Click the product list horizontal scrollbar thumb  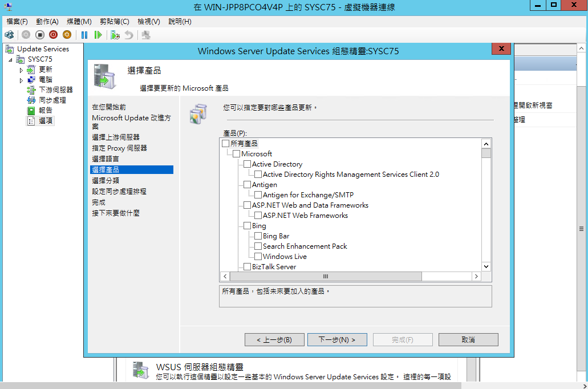[x=326, y=277]
